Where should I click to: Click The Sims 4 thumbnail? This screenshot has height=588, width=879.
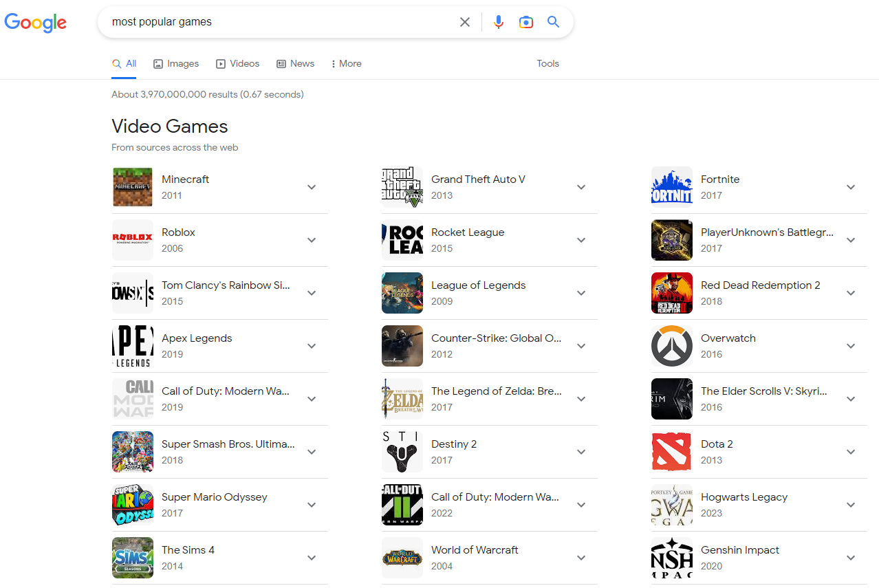click(x=133, y=558)
